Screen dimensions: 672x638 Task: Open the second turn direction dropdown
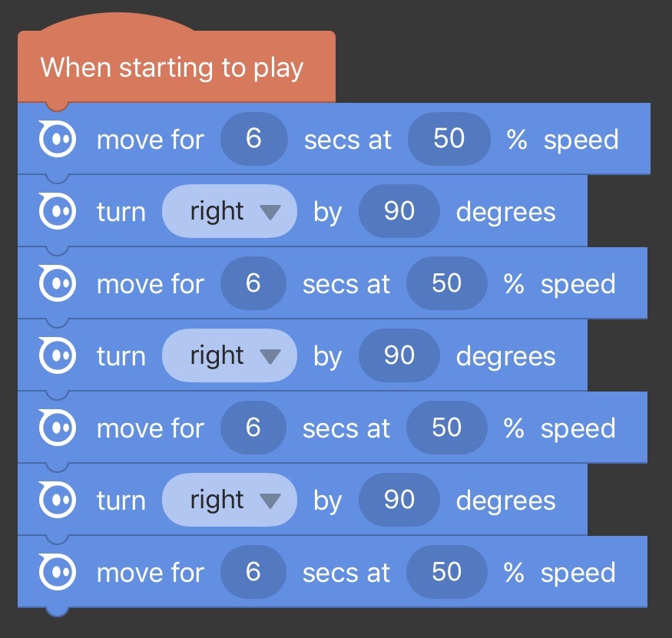[229, 355]
